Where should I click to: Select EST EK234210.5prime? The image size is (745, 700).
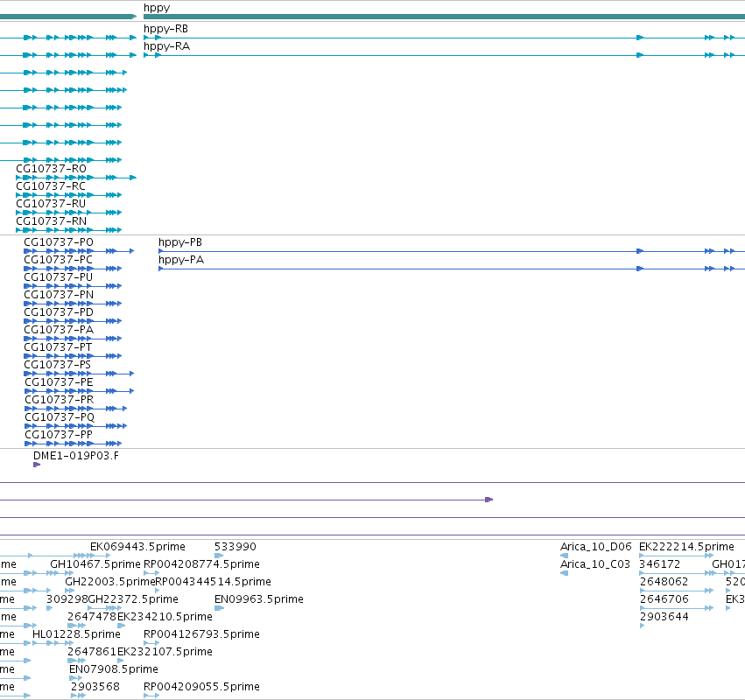click(x=165, y=617)
